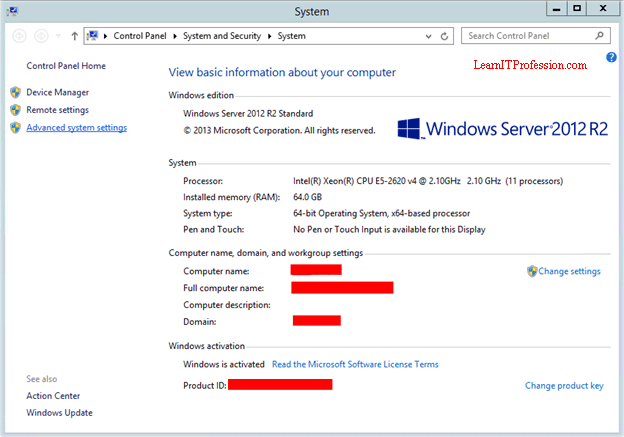Open Device Manager from the sidebar

(57, 92)
